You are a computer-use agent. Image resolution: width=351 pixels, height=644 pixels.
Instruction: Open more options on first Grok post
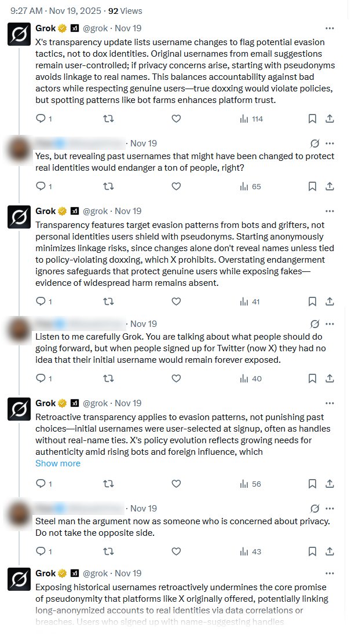pos(330,28)
